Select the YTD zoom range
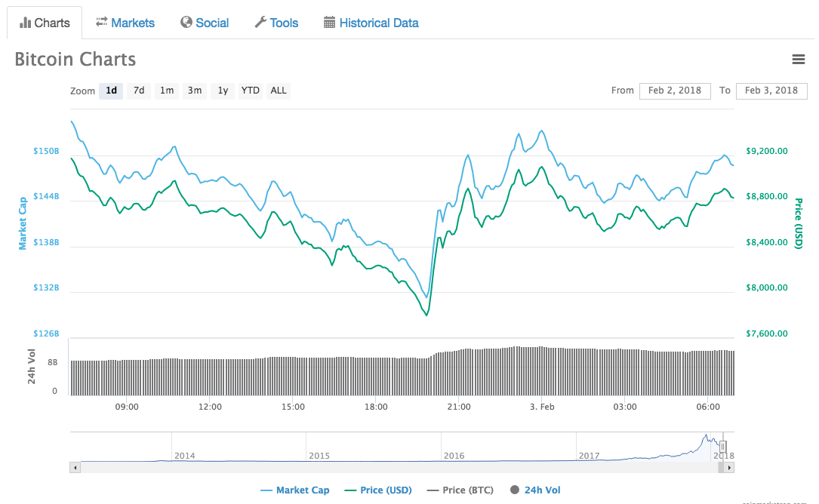This screenshot has width=819, height=504. [250, 91]
